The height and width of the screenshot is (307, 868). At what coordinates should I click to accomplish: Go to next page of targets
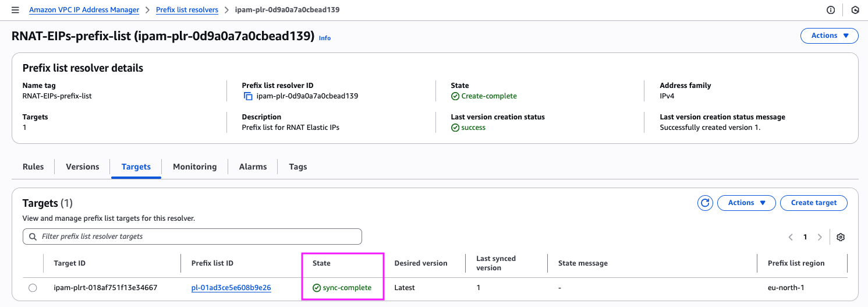[x=820, y=237]
